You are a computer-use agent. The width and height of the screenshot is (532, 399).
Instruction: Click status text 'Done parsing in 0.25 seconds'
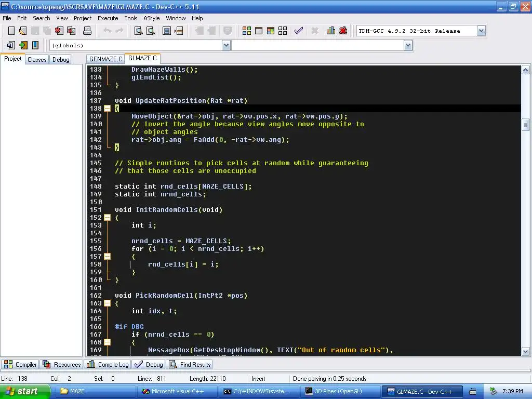(x=329, y=379)
